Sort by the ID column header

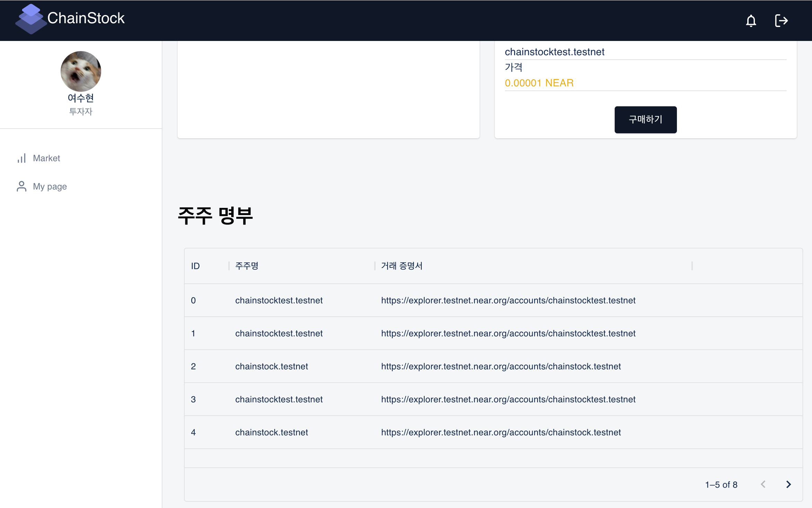(195, 266)
